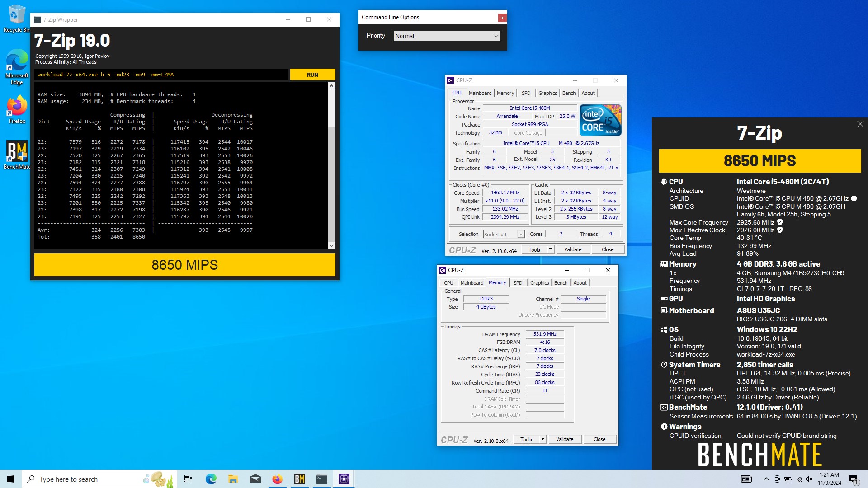Click the Intel HD Graphics GPU entry
Viewport: 868px width, 488px height.
(x=766, y=299)
